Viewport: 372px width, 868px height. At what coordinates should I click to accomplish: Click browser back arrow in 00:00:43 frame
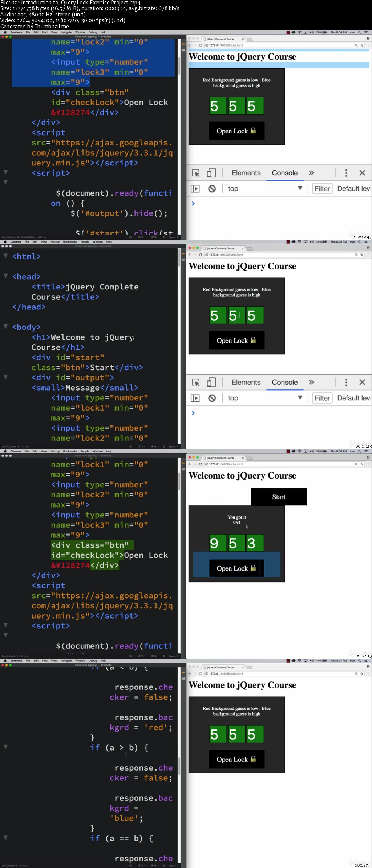coord(190,45)
